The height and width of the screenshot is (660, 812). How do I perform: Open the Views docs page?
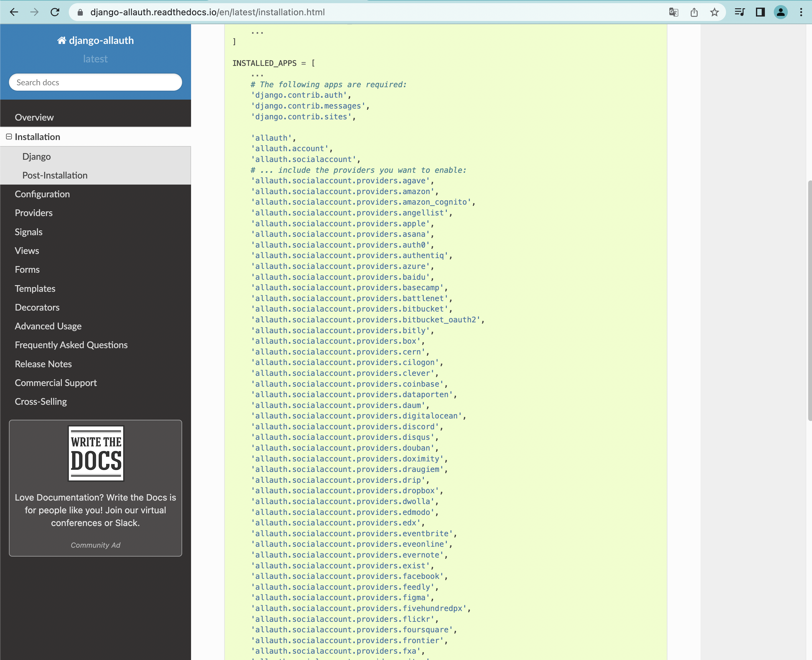96,250
